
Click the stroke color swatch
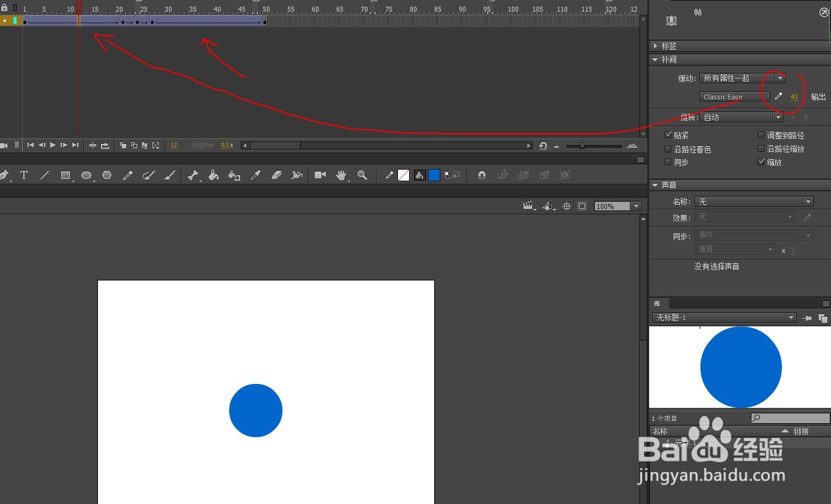point(404,175)
